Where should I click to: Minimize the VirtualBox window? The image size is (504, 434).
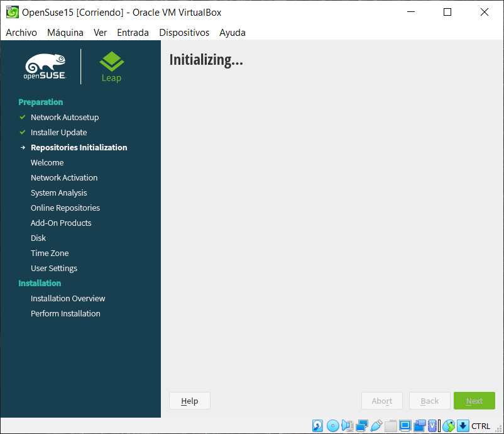tap(411, 12)
